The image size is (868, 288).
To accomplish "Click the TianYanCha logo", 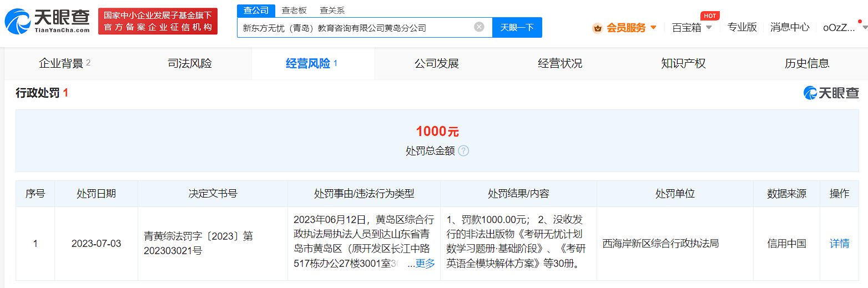I will coord(47,21).
